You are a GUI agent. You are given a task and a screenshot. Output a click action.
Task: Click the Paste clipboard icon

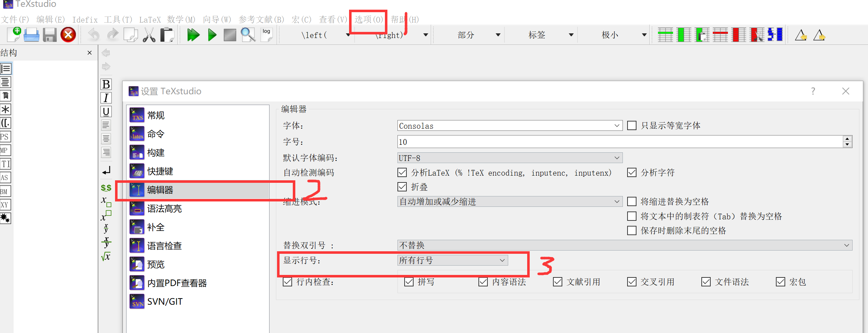167,35
